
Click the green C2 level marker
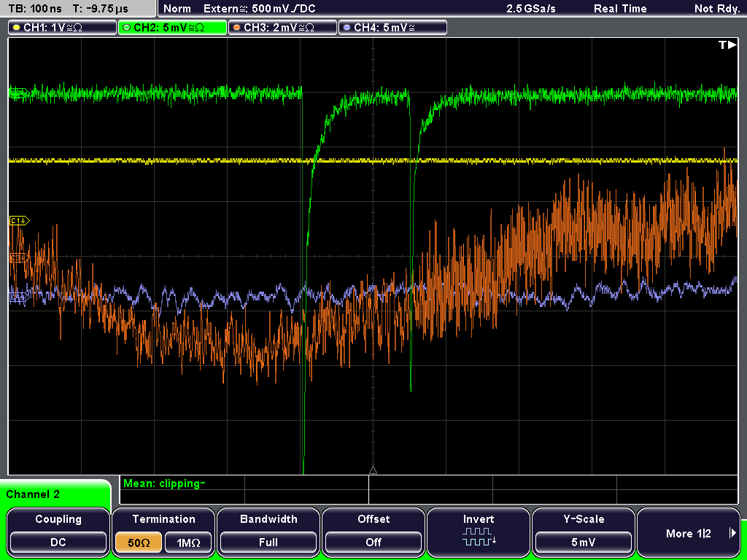click(x=20, y=93)
